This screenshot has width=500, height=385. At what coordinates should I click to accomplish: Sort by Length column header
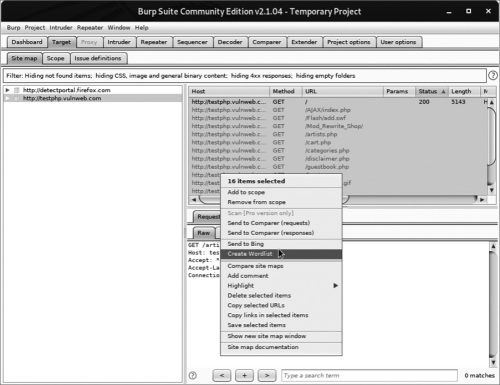tap(464, 91)
